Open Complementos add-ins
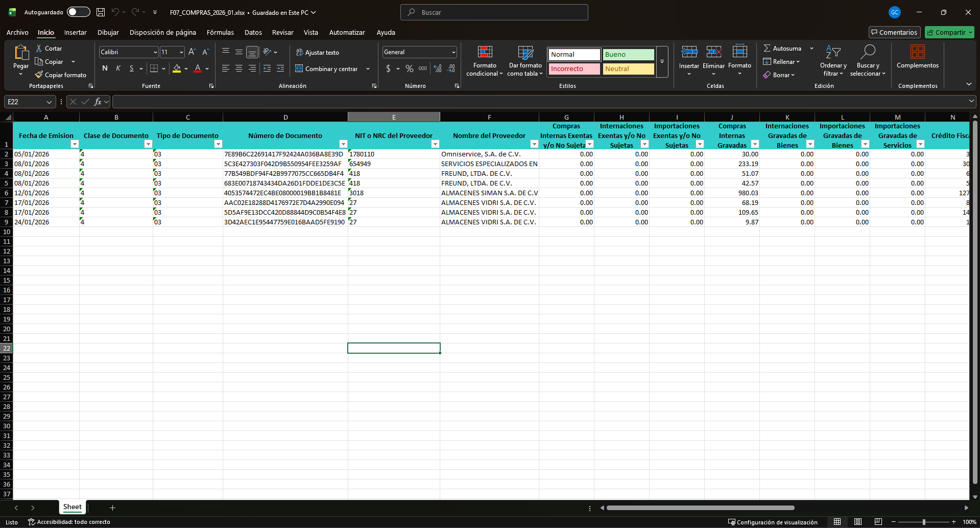The height and width of the screenshot is (528, 980). tap(917, 57)
